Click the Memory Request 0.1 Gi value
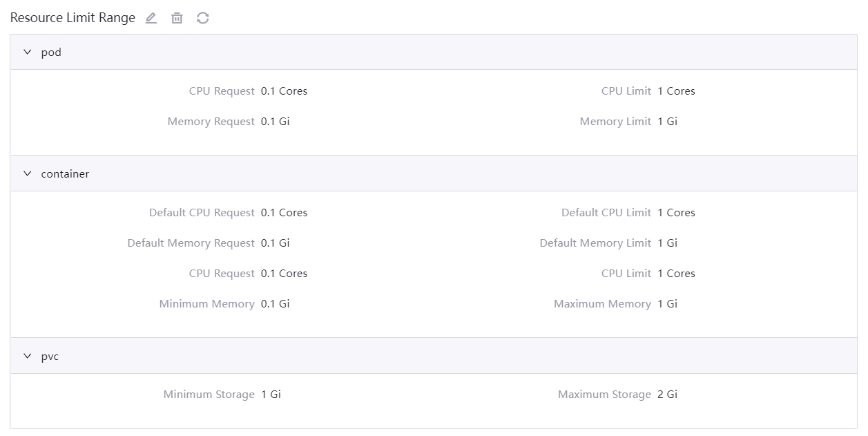 coord(274,121)
